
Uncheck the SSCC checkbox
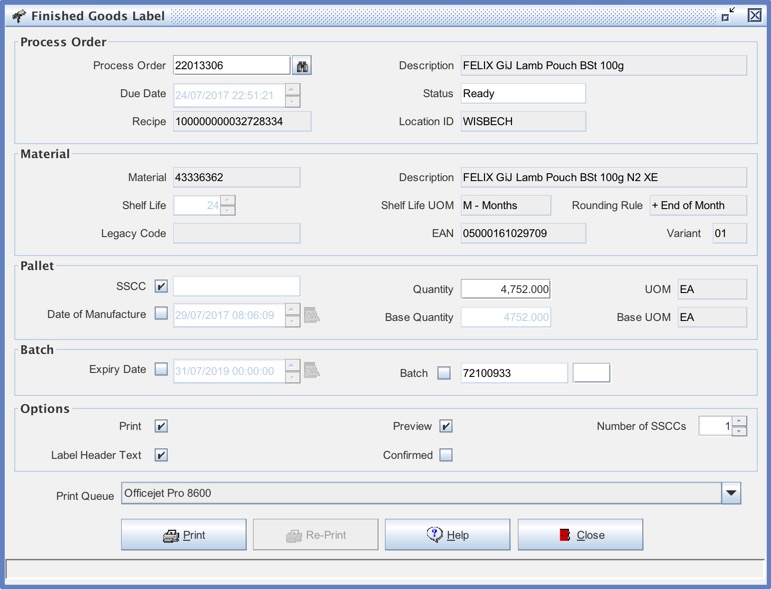coord(161,287)
